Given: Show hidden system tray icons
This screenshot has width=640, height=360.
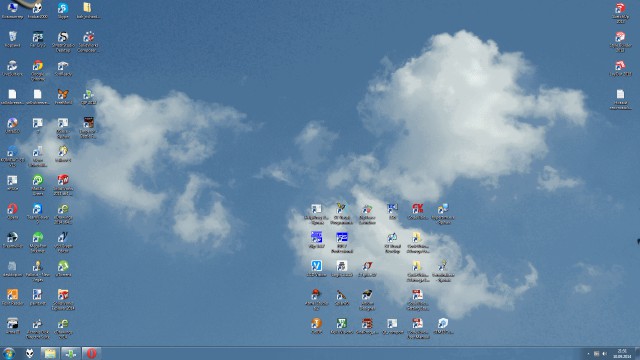Looking at the screenshot, I should pyautogui.click(x=588, y=353).
